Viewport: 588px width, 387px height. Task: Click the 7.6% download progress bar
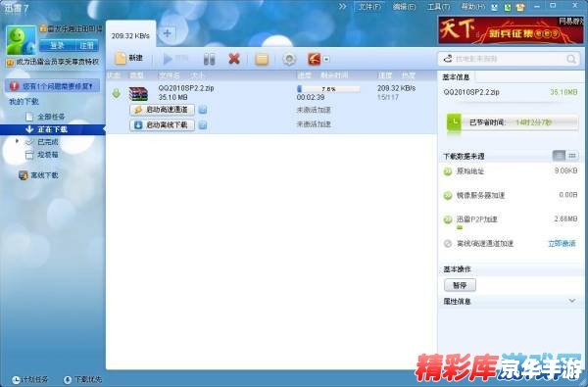[x=328, y=89]
